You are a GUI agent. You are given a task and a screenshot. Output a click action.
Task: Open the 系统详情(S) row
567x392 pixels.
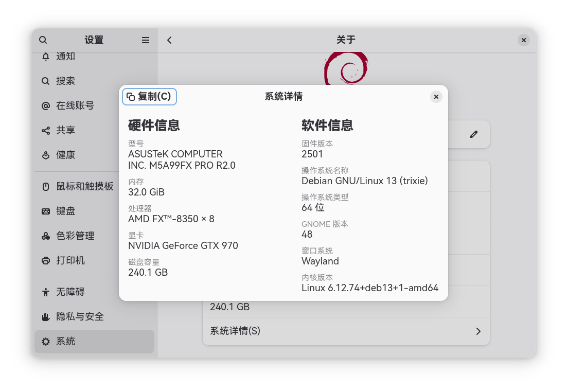[346, 331]
